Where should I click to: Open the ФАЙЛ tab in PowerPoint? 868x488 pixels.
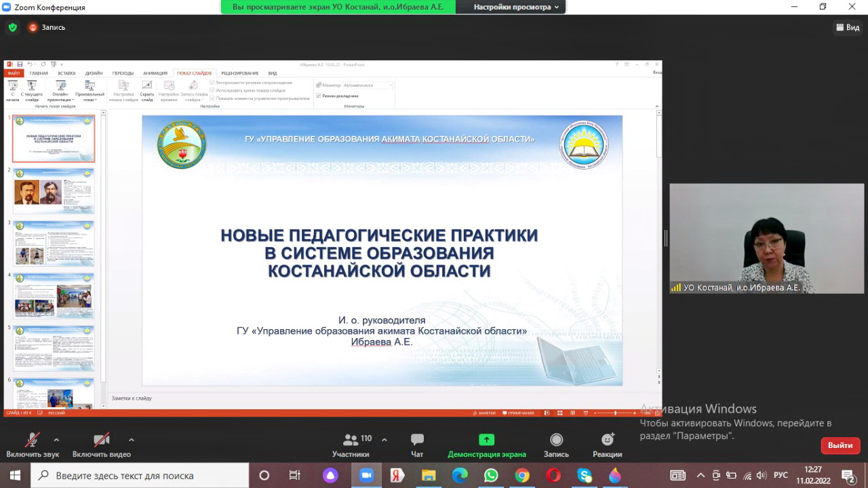pyautogui.click(x=14, y=73)
